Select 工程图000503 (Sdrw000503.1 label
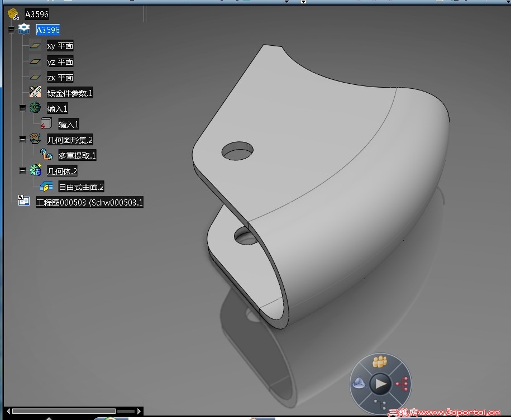This screenshot has height=420, width=511. (x=89, y=202)
